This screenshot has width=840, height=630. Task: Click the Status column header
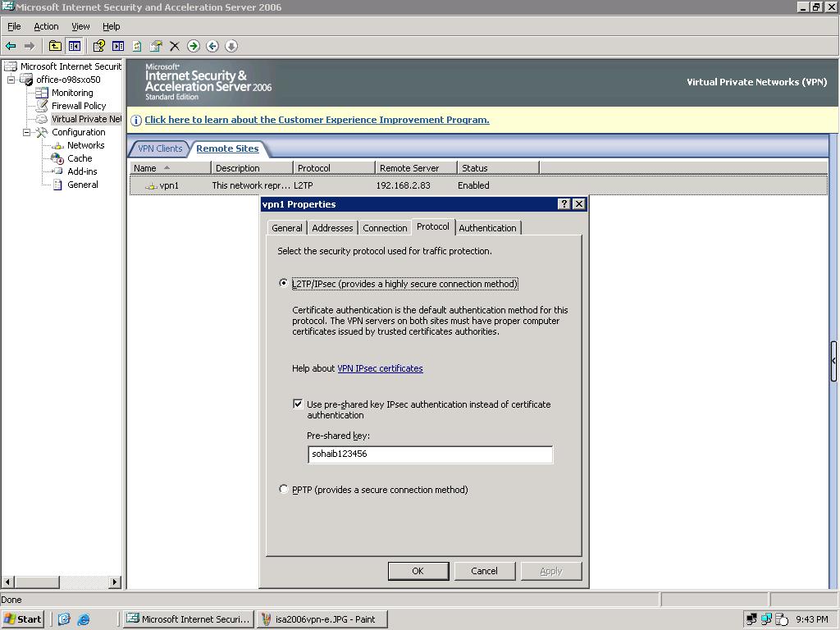[x=498, y=167]
